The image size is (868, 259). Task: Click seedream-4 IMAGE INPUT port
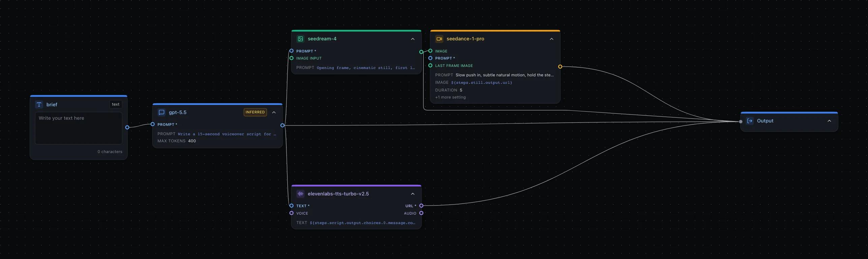291,58
